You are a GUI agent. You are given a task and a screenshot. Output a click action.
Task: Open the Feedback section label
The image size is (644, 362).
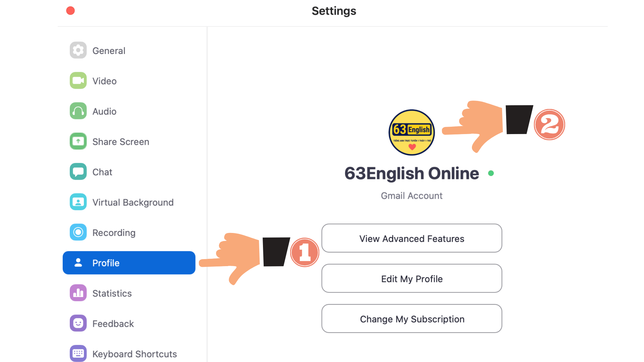click(113, 324)
